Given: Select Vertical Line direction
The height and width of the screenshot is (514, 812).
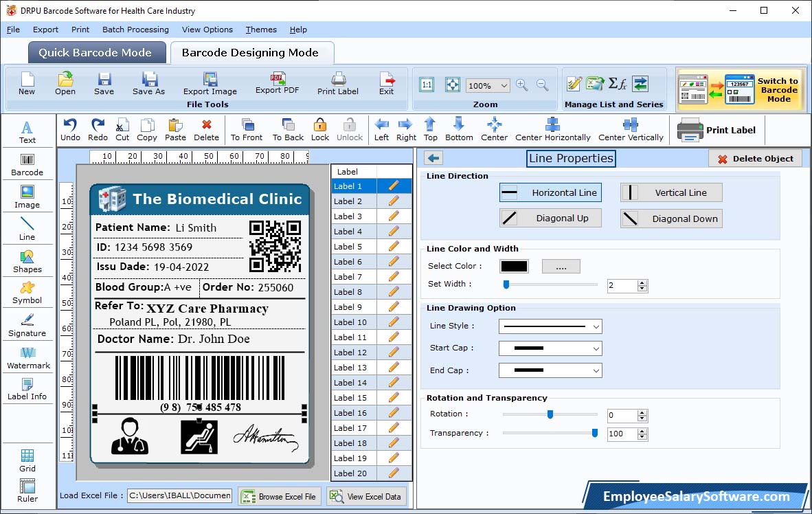Looking at the screenshot, I should coord(671,192).
